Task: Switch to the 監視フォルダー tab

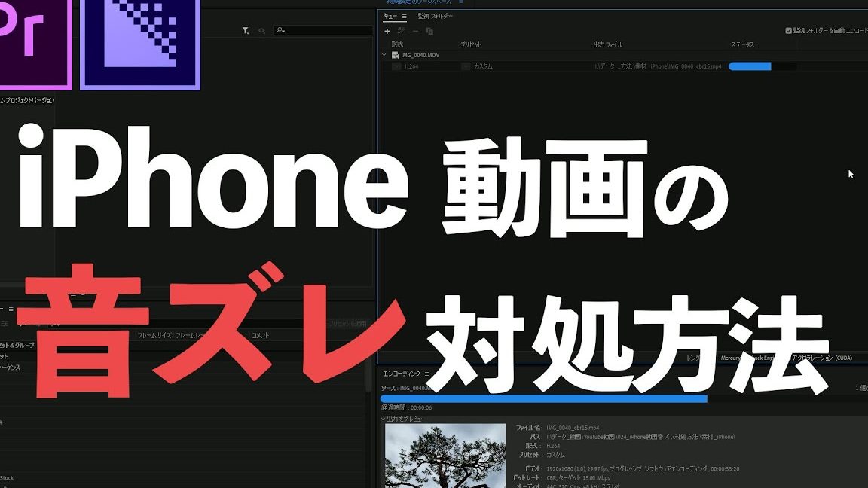Action: click(x=435, y=16)
